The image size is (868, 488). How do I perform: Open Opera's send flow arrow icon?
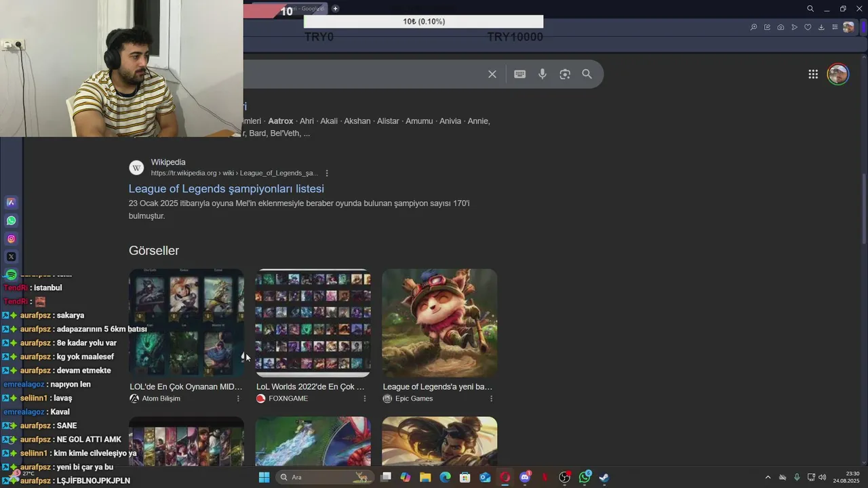tap(794, 27)
